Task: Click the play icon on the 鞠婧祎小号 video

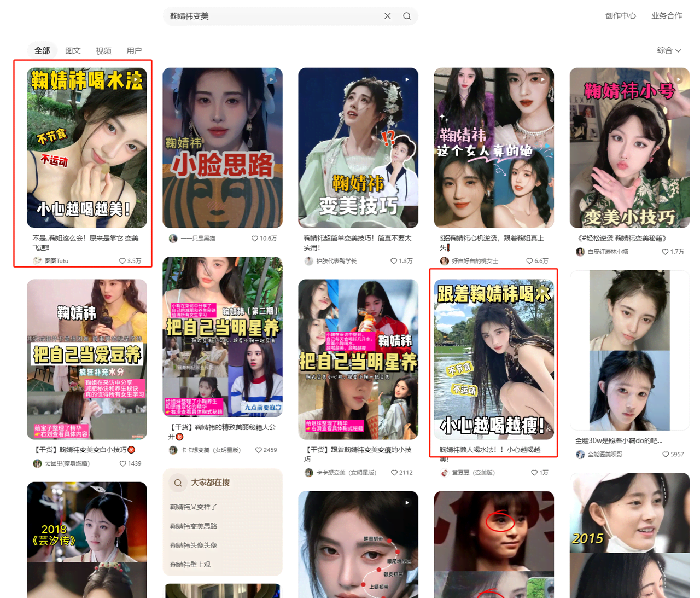Action: tap(680, 78)
